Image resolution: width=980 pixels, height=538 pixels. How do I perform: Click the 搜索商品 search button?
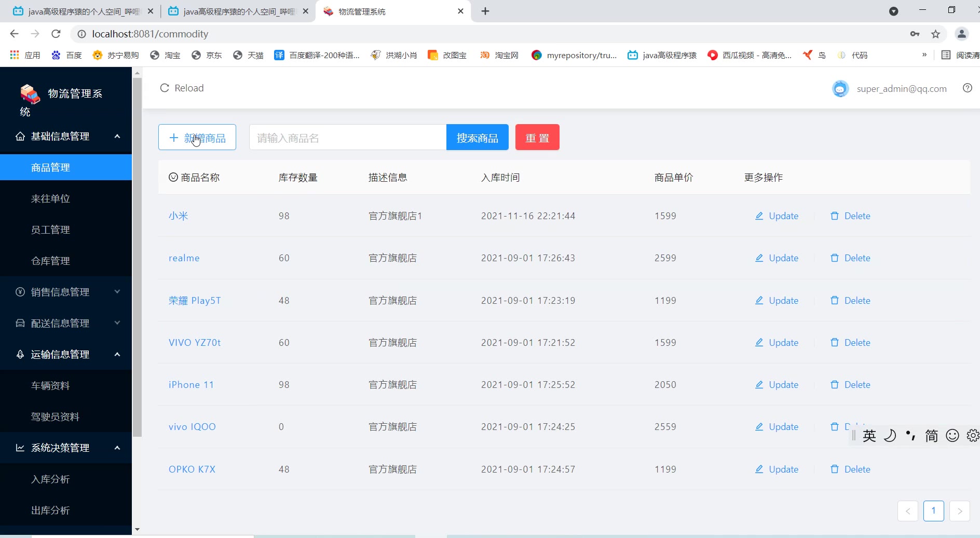pyautogui.click(x=477, y=138)
